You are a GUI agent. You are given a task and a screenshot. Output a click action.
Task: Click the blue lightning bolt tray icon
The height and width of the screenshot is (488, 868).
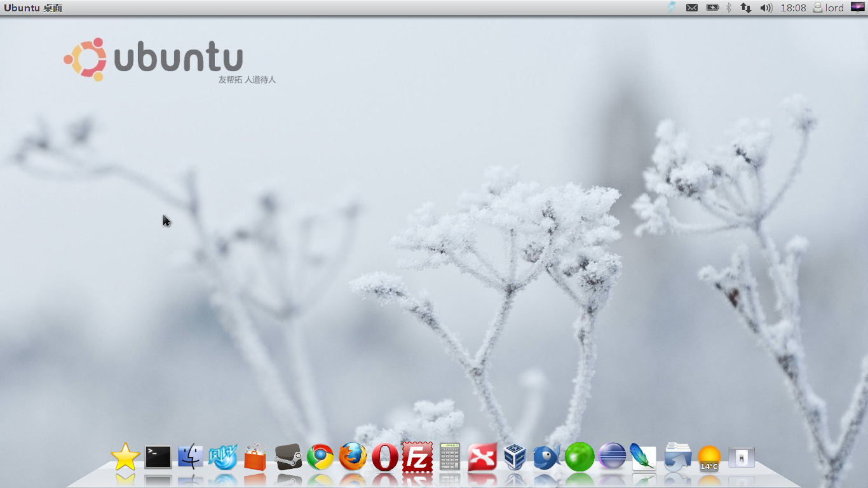pyautogui.click(x=672, y=8)
